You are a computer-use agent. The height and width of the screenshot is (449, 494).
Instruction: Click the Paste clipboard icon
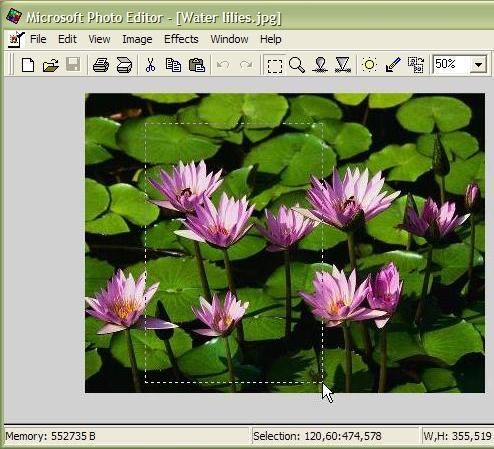(197, 65)
